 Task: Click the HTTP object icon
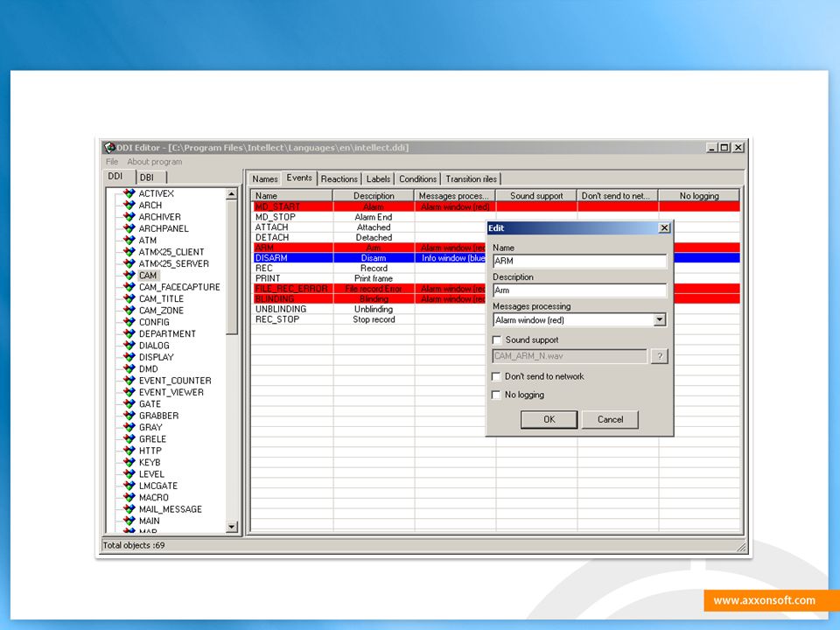pos(129,451)
